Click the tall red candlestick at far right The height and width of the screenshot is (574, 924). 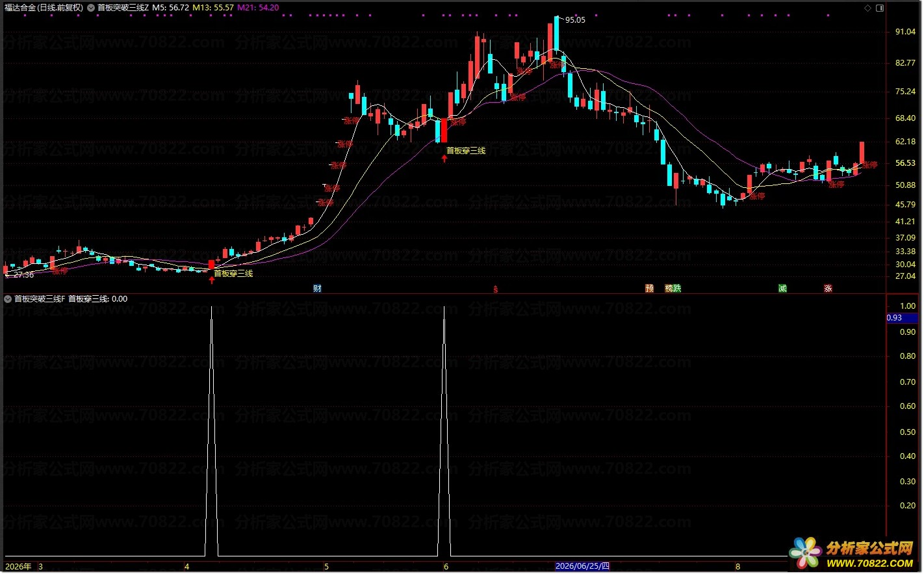[862, 153]
